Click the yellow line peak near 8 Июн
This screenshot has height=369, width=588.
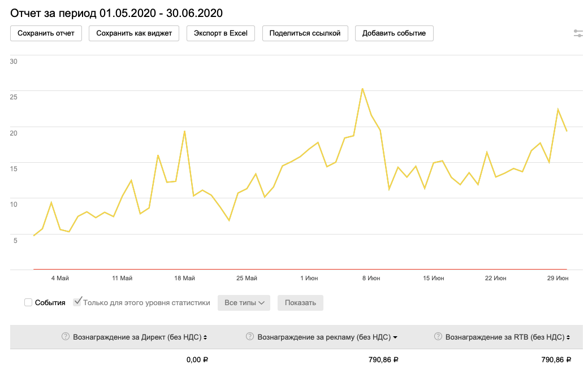(362, 89)
